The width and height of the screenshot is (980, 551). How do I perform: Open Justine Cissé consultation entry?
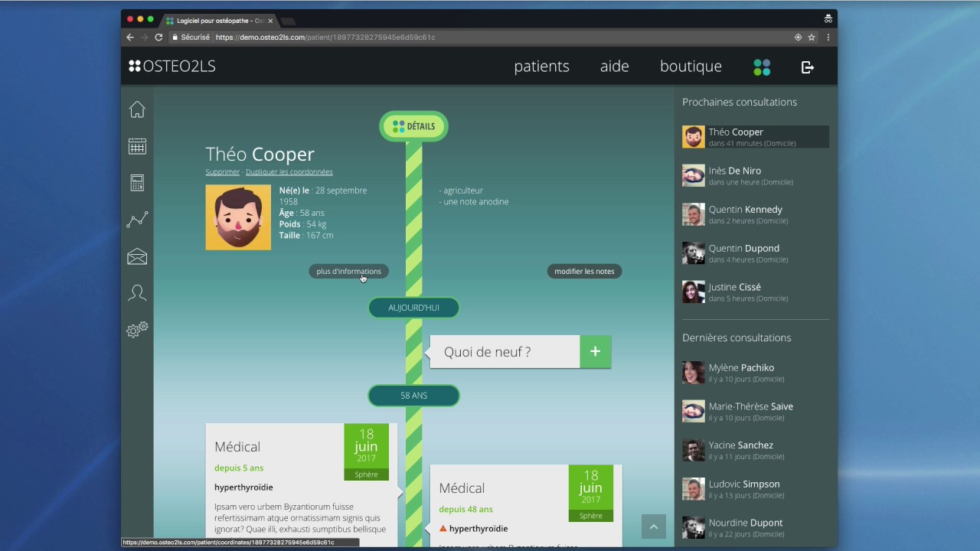click(756, 292)
